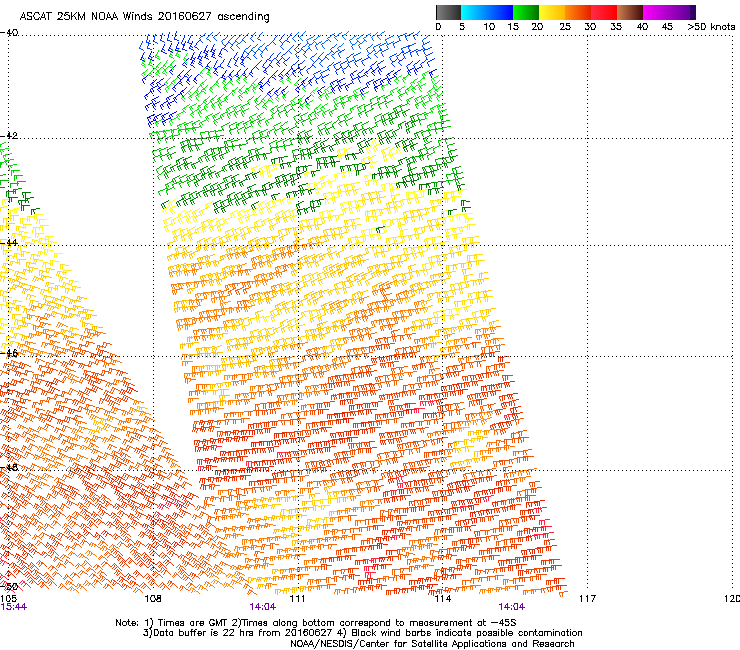Click the blue 10-15 knots legend segment
This screenshot has height=650, width=740.
pyautogui.click(x=500, y=12)
